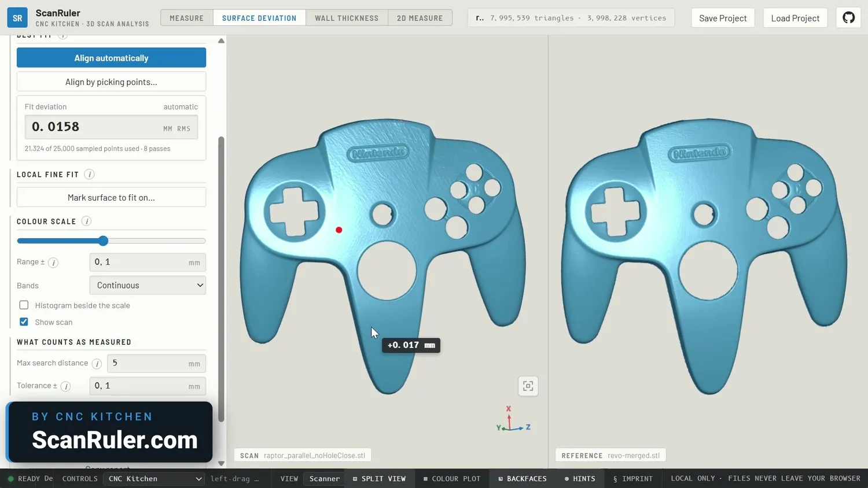Open the Bands Continuous dropdown
Image resolution: width=868 pixels, height=488 pixels.
click(x=148, y=285)
